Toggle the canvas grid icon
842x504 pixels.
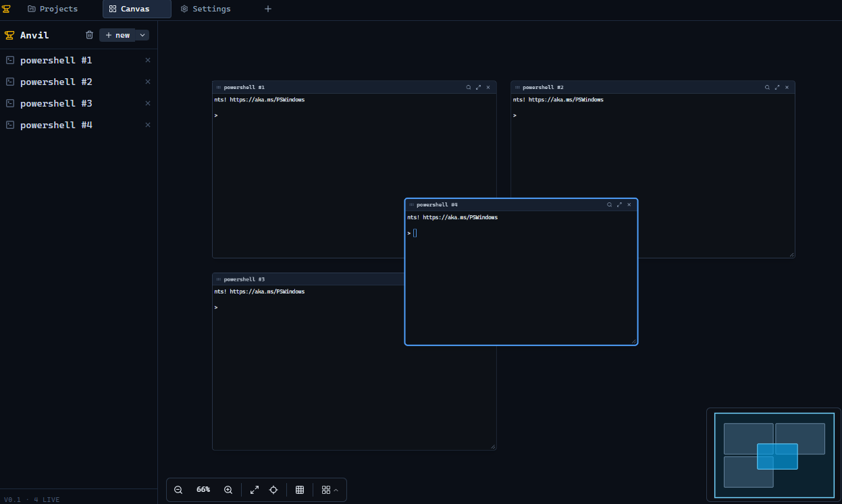coord(300,490)
